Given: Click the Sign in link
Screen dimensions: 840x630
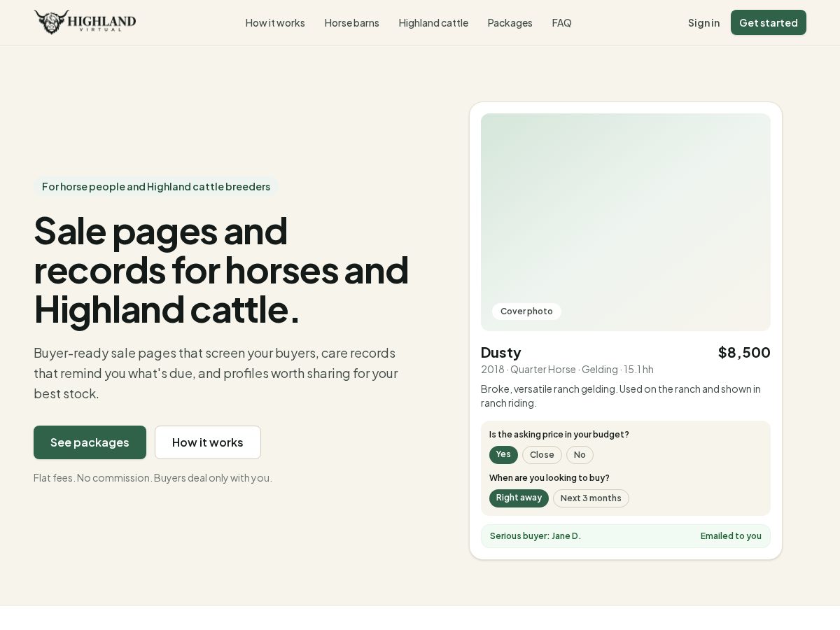Looking at the screenshot, I should coord(703,22).
